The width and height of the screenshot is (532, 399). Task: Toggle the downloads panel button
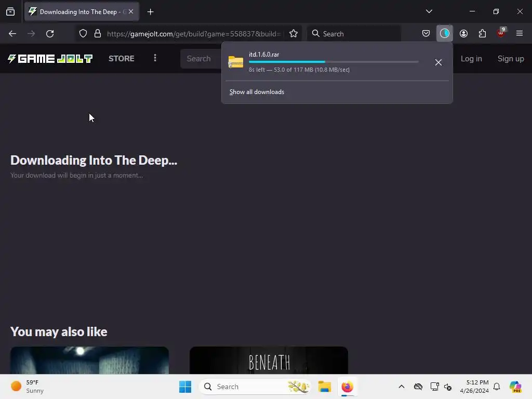445,33
